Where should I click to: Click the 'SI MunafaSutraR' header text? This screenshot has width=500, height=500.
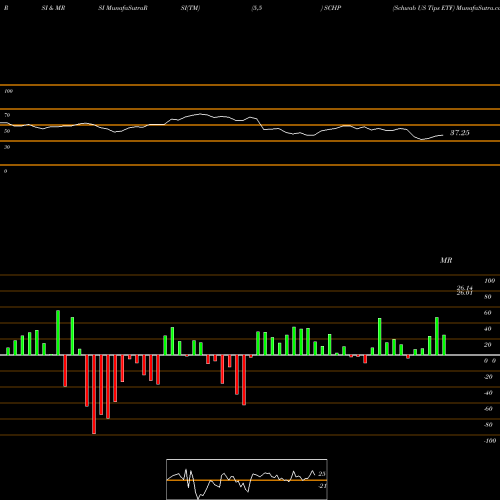pos(123,8)
